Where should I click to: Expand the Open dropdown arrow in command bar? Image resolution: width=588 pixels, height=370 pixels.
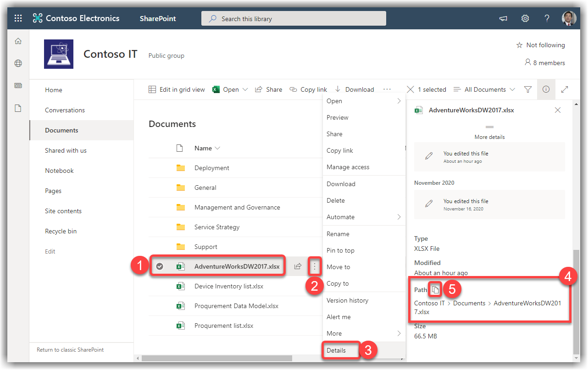[x=245, y=89]
